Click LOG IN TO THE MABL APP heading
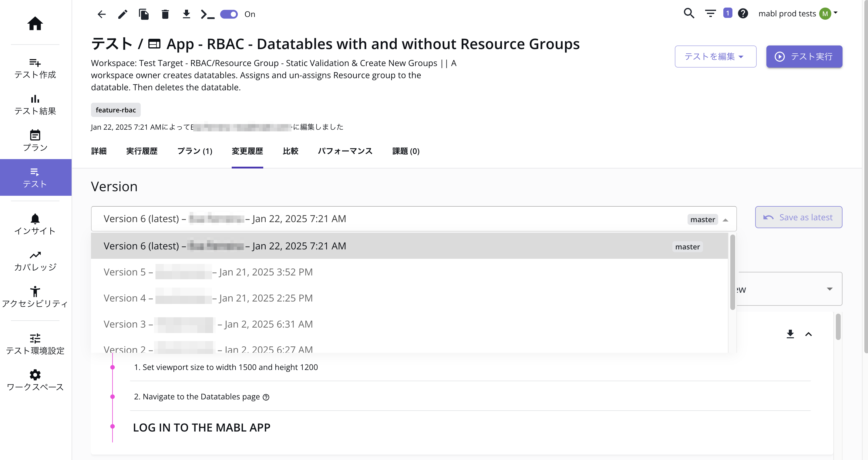The image size is (868, 460). click(x=201, y=427)
